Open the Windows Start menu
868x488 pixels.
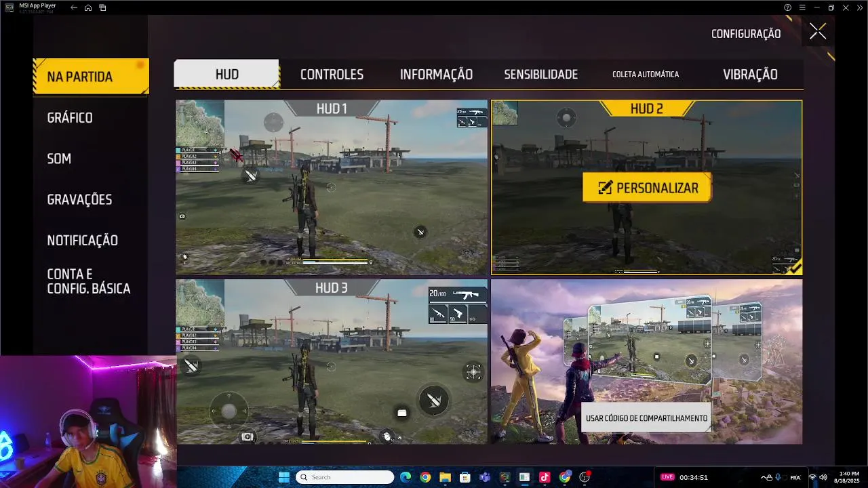[284, 477]
